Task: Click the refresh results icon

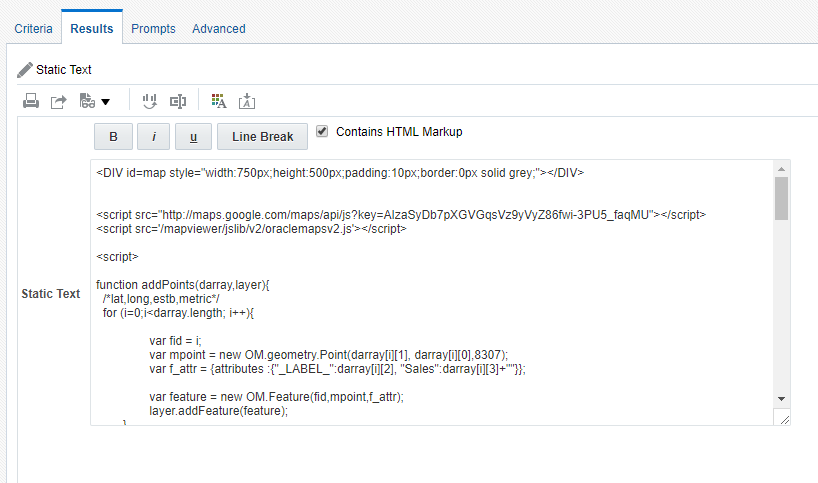Action: (150, 101)
